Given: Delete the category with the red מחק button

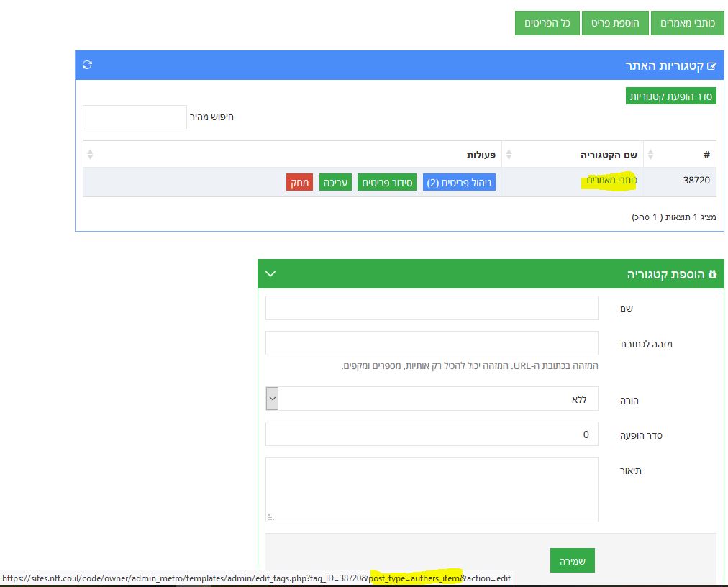Looking at the screenshot, I should (x=299, y=183).
